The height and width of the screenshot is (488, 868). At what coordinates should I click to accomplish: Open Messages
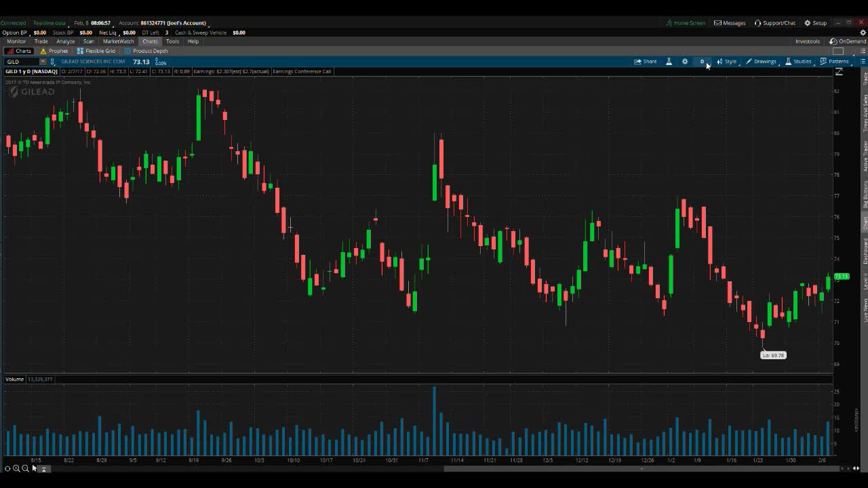click(730, 23)
